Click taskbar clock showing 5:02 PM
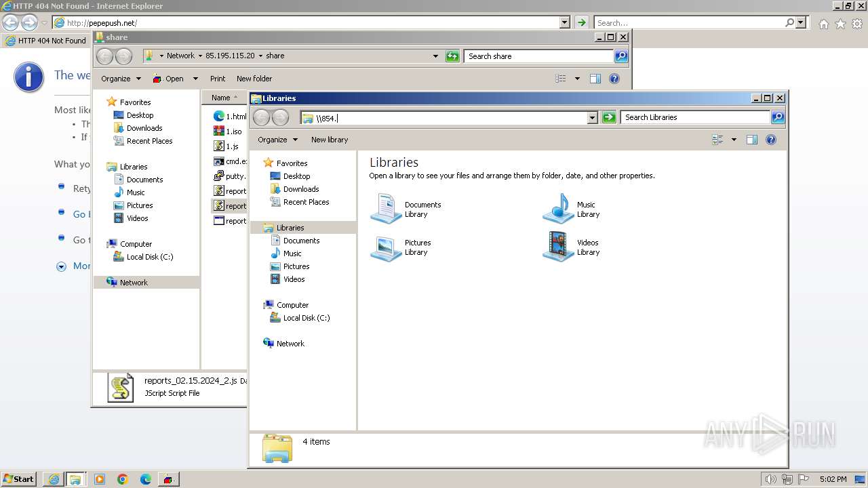868x488 pixels. pos(833,479)
